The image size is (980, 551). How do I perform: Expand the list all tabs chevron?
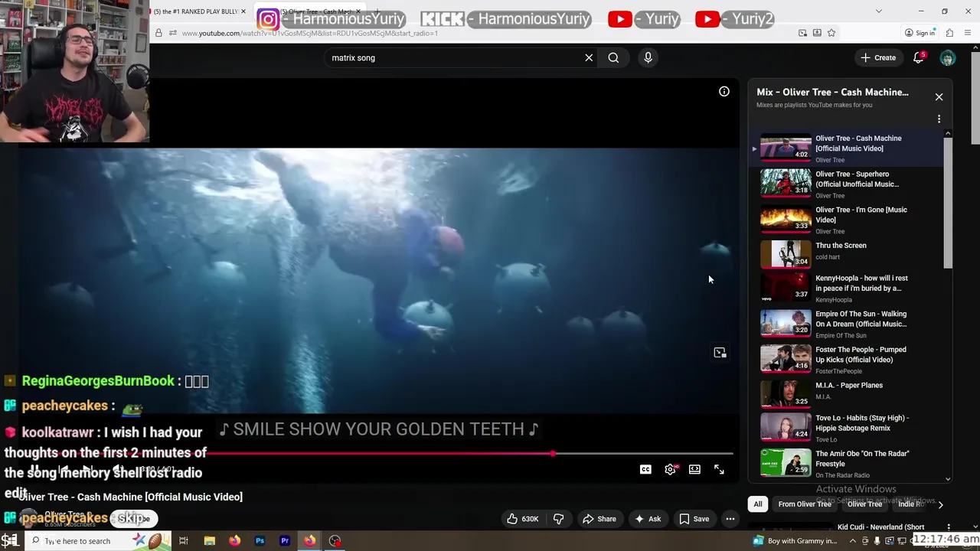coord(878,11)
